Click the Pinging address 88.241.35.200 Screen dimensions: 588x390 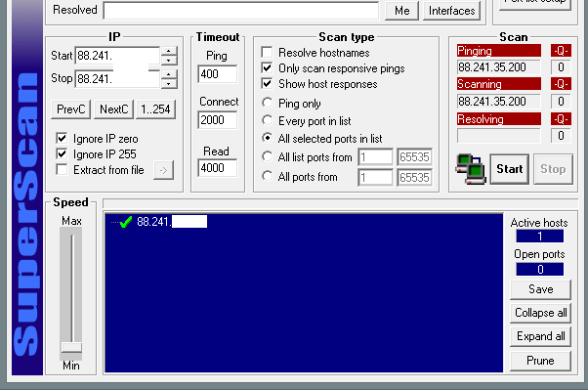(499, 67)
